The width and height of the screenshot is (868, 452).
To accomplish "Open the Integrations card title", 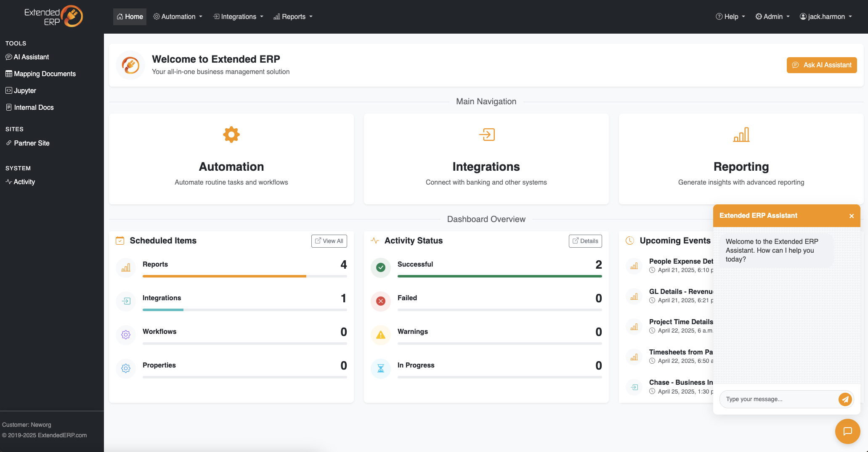I will 486,167.
